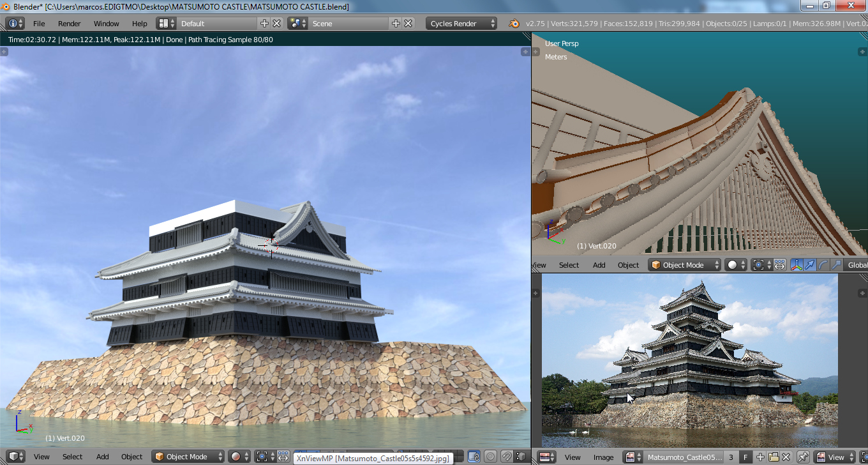Add a new screen layout
This screenshot has width=868, height=465.
pos(265,24)
